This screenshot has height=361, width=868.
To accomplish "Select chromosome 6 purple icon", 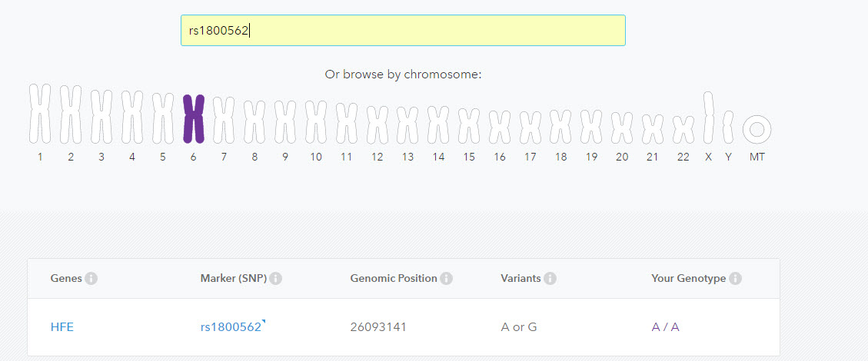I will [193, 118].
